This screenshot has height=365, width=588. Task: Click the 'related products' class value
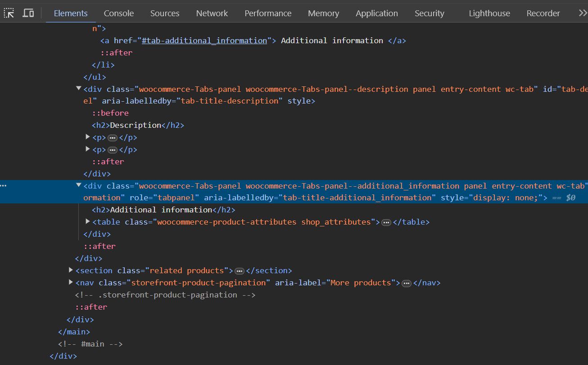187,270
